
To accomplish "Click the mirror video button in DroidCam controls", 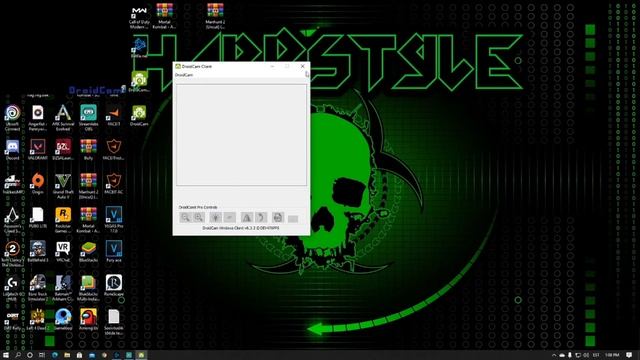I will pyautogui.click(x=247, y=218).
